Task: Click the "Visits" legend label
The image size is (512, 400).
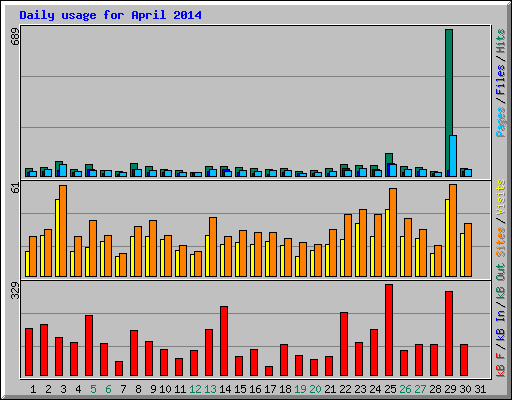Action: point(501,197)
